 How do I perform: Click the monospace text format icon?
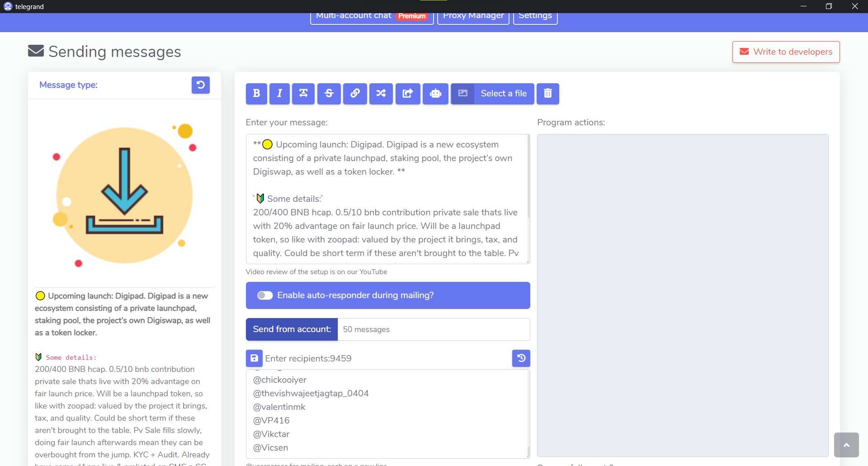[303, 94]
